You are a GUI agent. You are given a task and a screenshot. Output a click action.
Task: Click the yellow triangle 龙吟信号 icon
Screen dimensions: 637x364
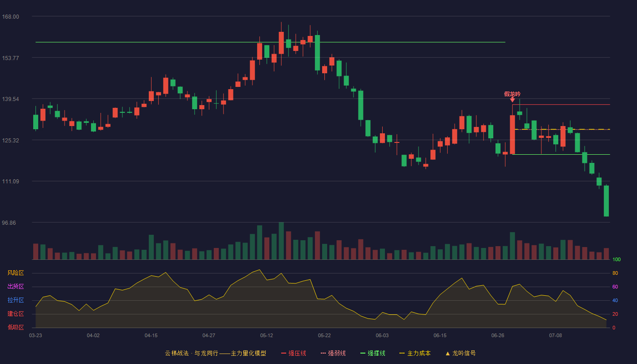pos(448,353)
